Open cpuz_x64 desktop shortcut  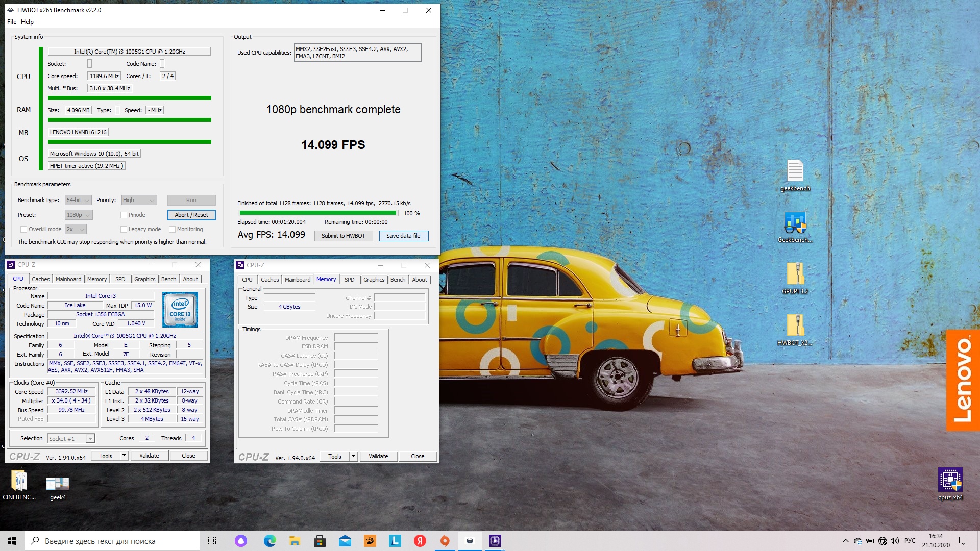[x=950, y=484]
